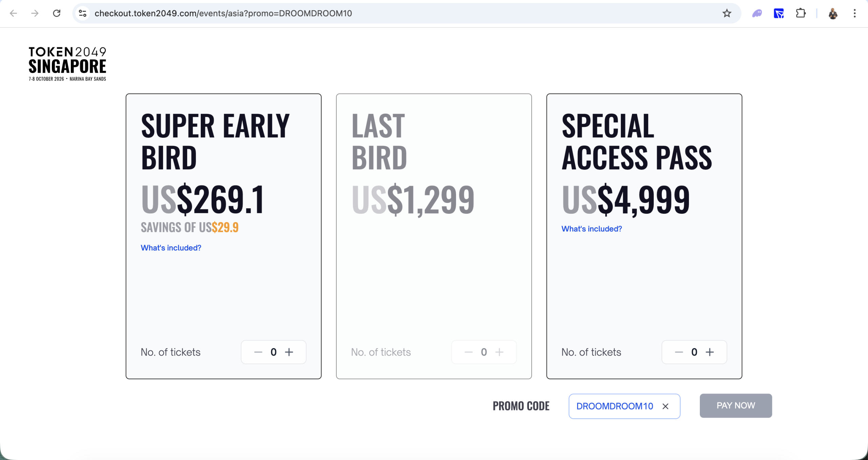Click inside the promo code field
The height and width of the screenshot is (460, 868).
tap(615, 406)
